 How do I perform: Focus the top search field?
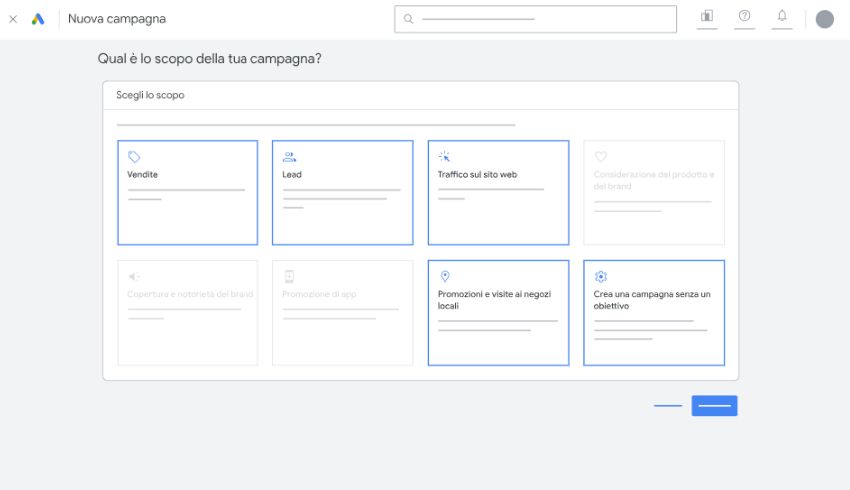(535, 19)
